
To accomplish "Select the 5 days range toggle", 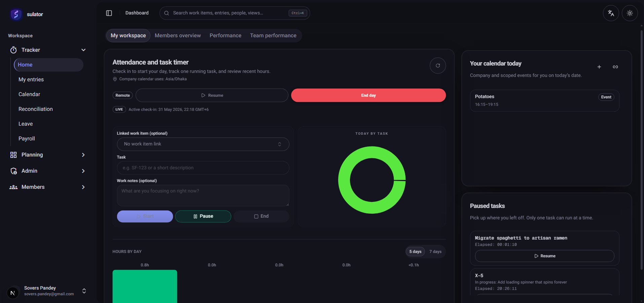I will (415, 252).
